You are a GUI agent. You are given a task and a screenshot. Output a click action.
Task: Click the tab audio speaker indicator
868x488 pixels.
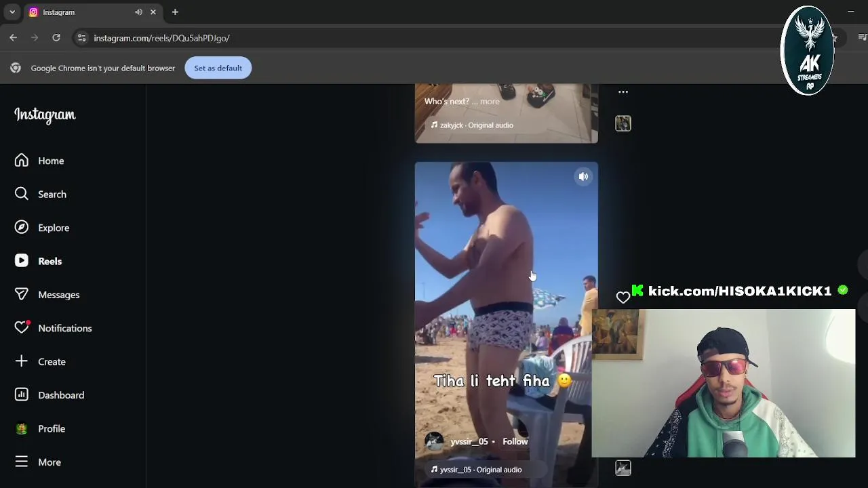pyautogui.click(x=138, y=12)
